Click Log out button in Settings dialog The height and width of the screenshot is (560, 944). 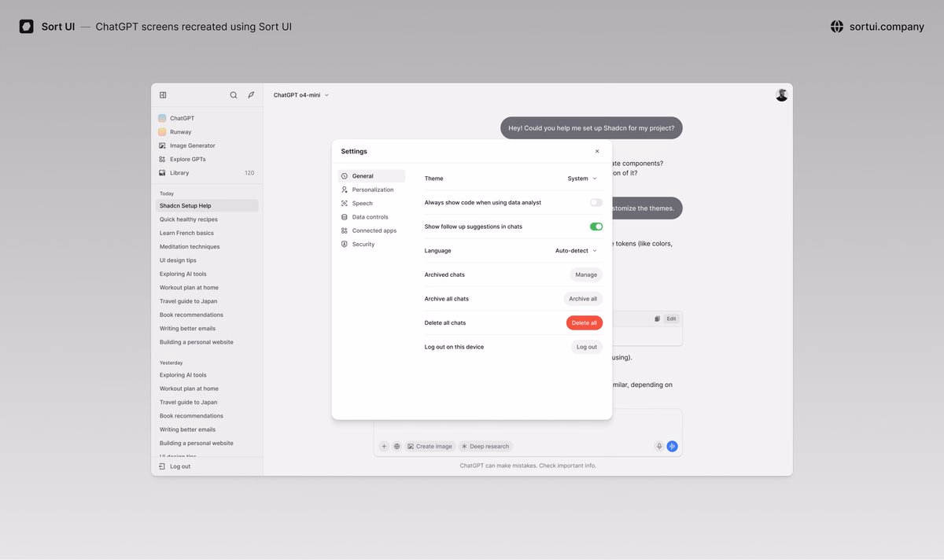(587, 347)
